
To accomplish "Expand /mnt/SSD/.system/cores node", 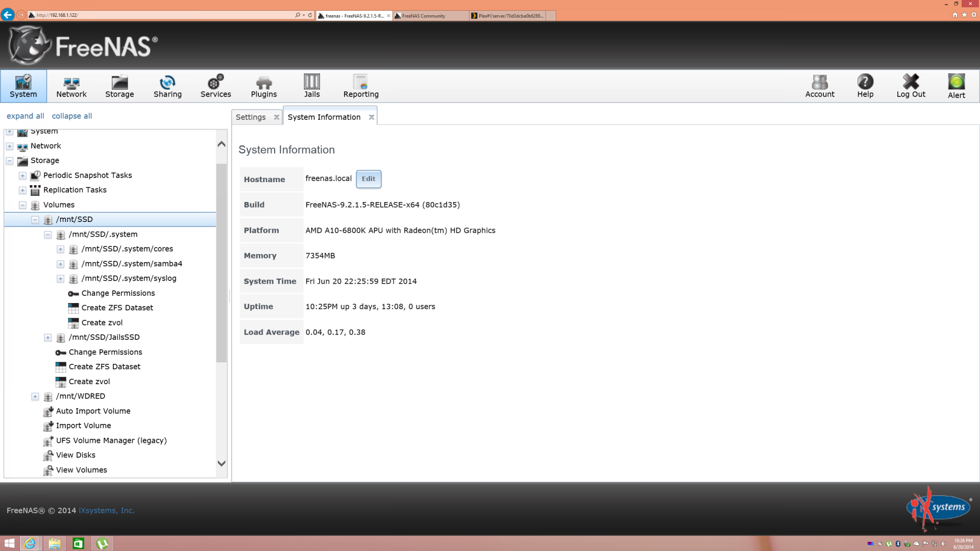I will click(x=61, y=249).
